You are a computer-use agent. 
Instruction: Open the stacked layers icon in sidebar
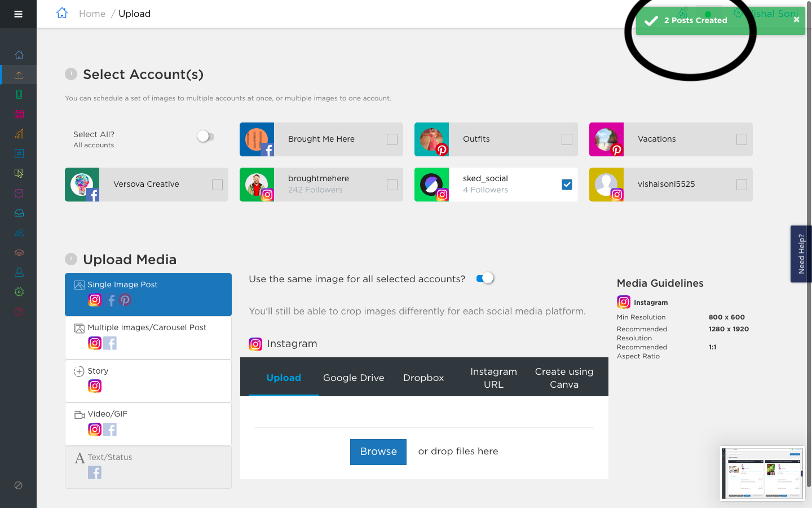pyautogui.click(x=19, y=252)
